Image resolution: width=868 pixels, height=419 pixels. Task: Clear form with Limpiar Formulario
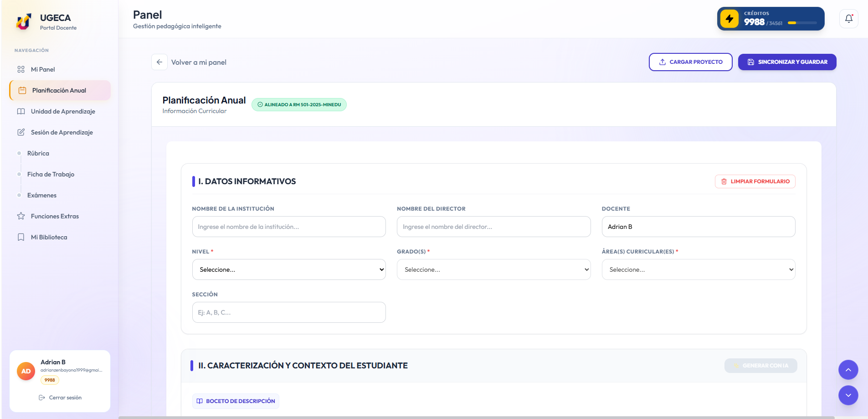[x=755, y=181]
